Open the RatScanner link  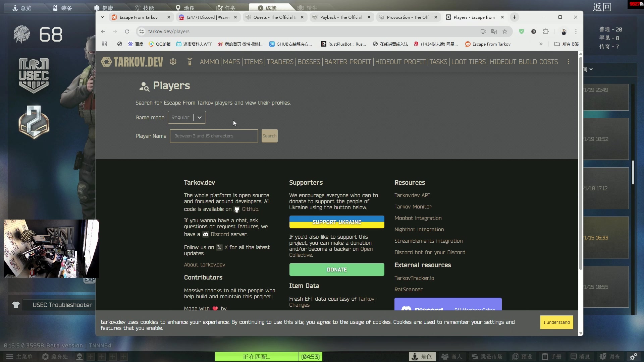point(409,289)
